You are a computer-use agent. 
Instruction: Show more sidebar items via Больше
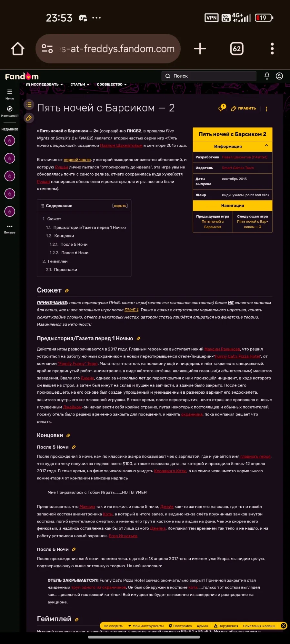tap(10, 229)
